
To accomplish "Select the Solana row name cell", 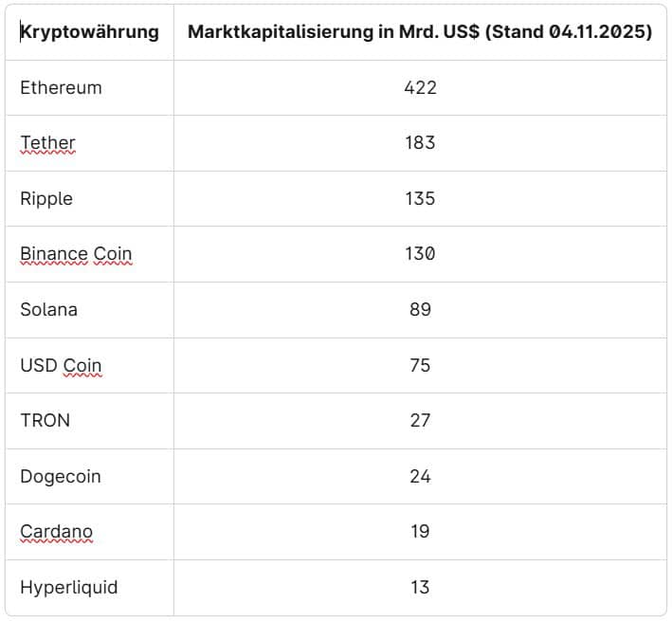I will [48, 309].
